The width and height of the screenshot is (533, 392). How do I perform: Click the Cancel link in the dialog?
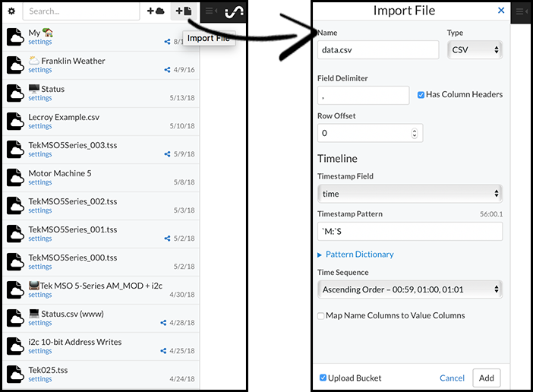pos(452,378)
